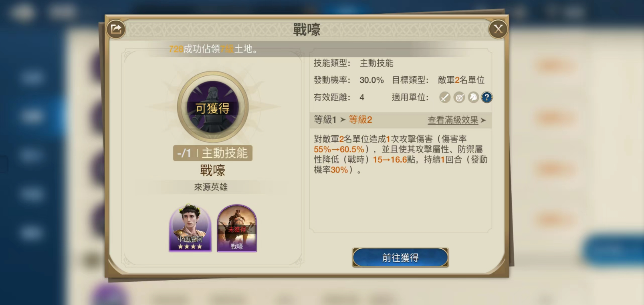Select the 等級1 level label

pyautogui.click(x=325, y=120)
